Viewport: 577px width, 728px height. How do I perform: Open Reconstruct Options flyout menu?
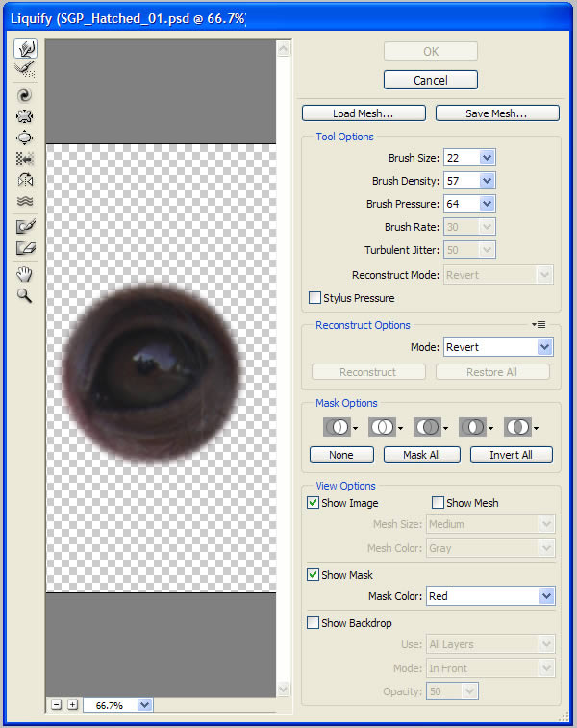pyautogui.click(x=539, y=324)
